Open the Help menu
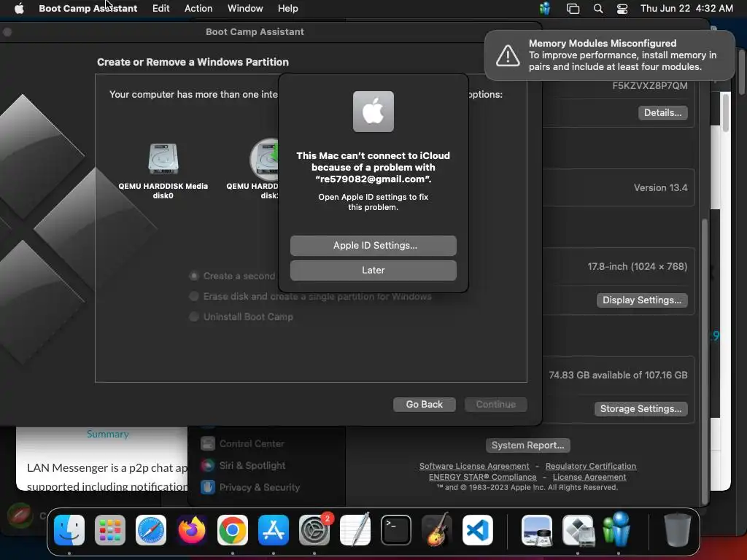747x560 pixels. 287,8
